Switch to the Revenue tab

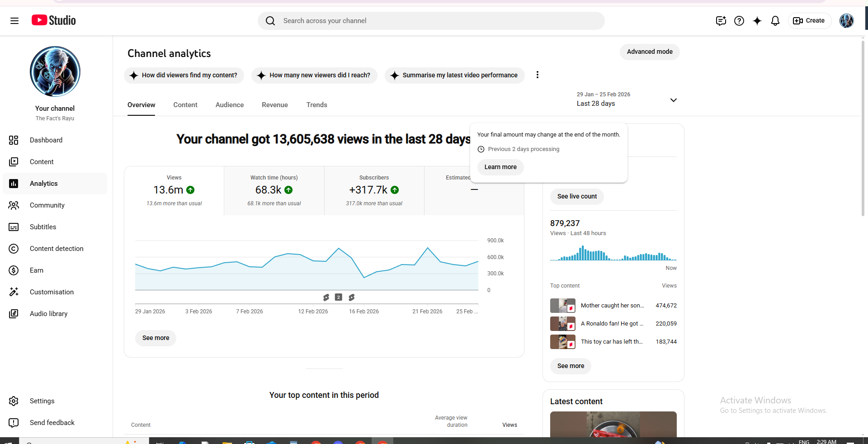pos(274,105)
